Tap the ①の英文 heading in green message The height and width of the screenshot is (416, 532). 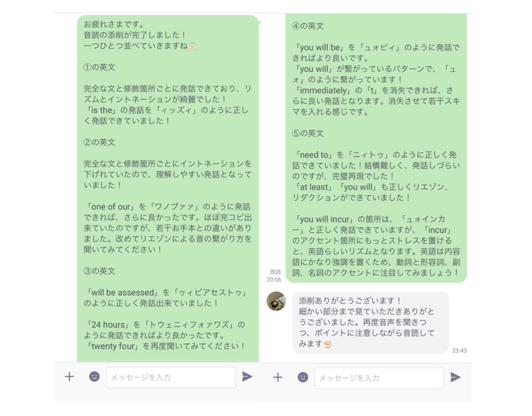coord(99,67)
